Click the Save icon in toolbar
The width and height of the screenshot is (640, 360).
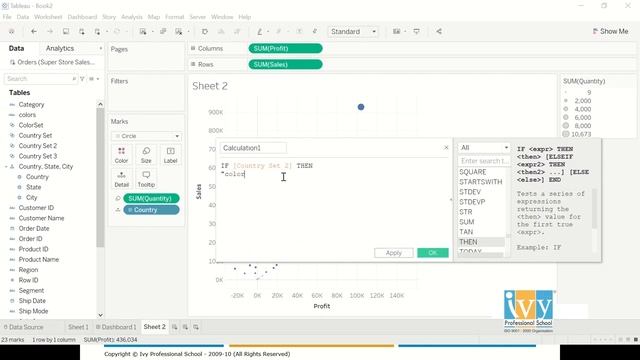[66, 31]
